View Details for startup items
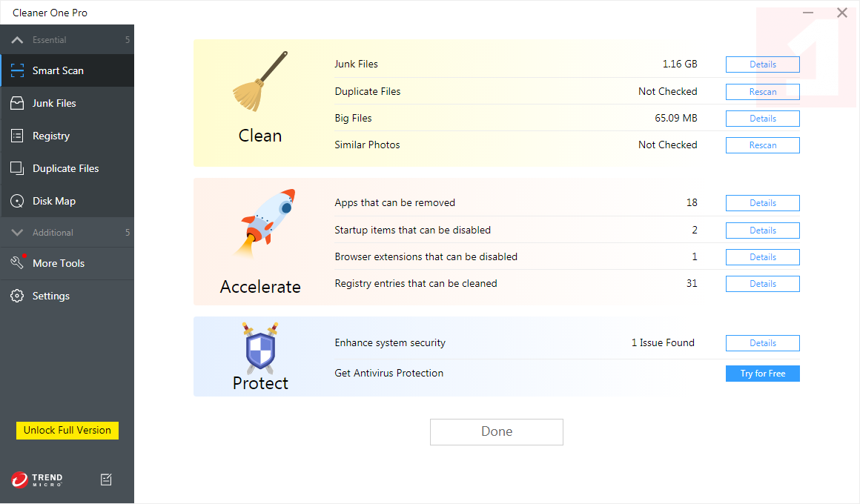This screenshot has width=860, height=504. pos(762,231)
